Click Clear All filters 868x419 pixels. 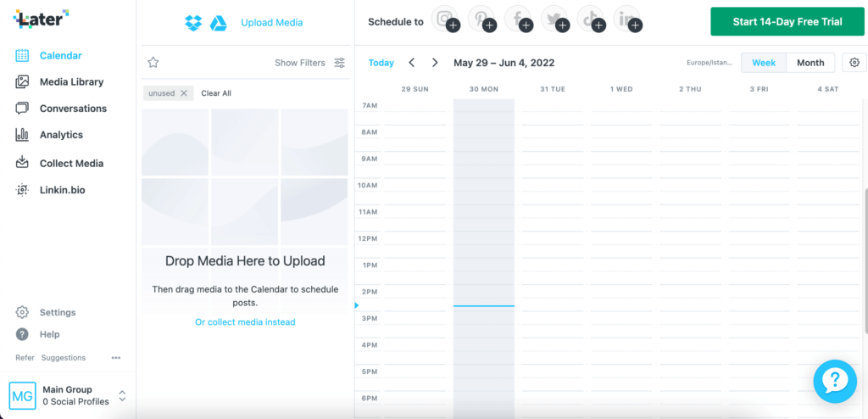[216, 93]
